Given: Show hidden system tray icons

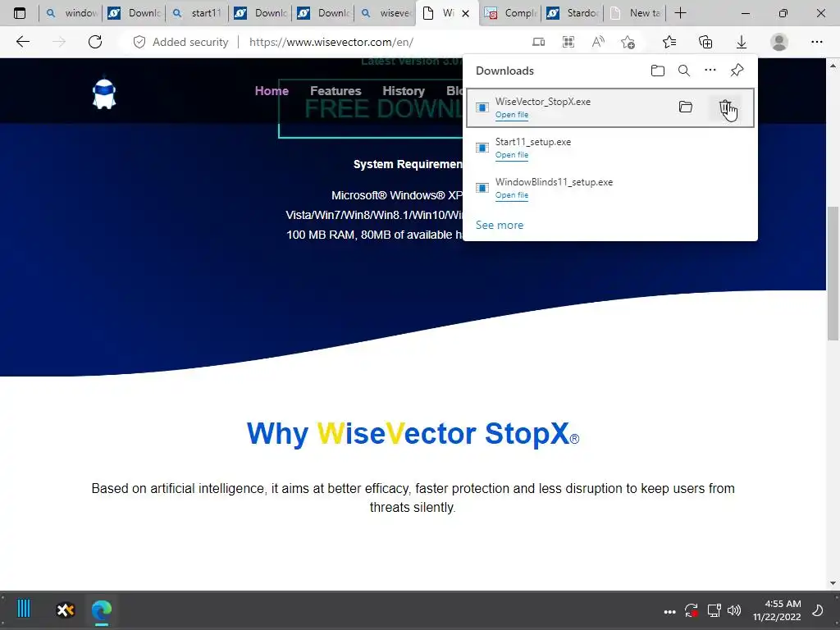Looking at the screenshot, I should (669, 611).
